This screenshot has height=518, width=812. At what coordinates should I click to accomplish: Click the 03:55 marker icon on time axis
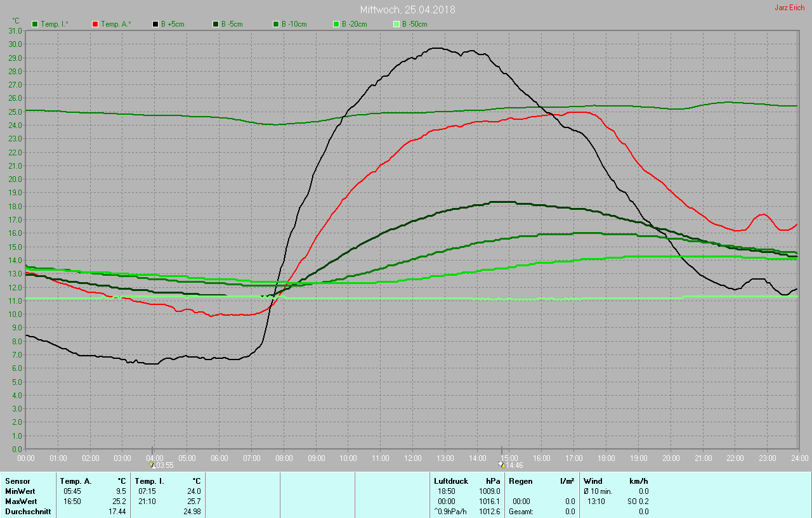tap(152, 464)
